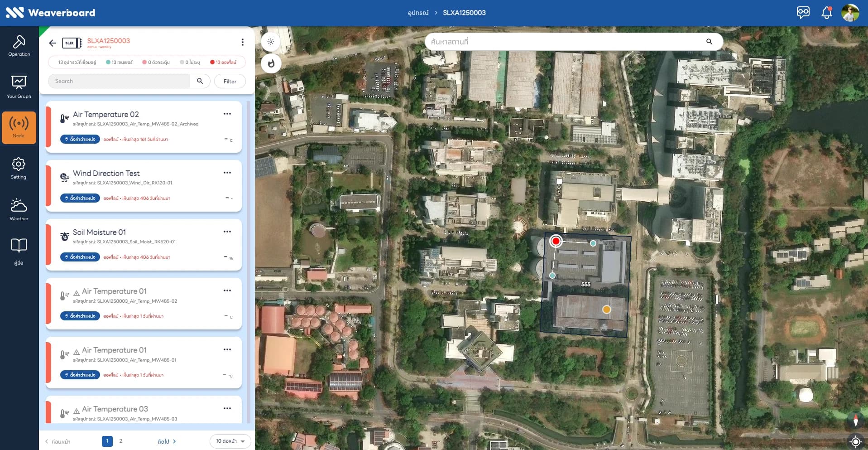Image resolution: width=868 pixels, height=450 pixels.
Task: Set position for Air Temperature 01 MW485-02
Action: (80, 316)
